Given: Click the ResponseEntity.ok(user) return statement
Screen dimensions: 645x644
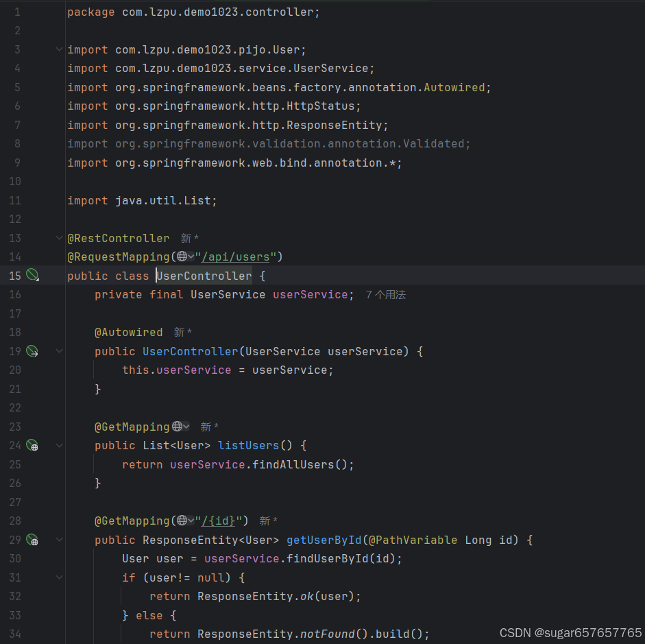Looking at the screenshot, I should (255, 596).
